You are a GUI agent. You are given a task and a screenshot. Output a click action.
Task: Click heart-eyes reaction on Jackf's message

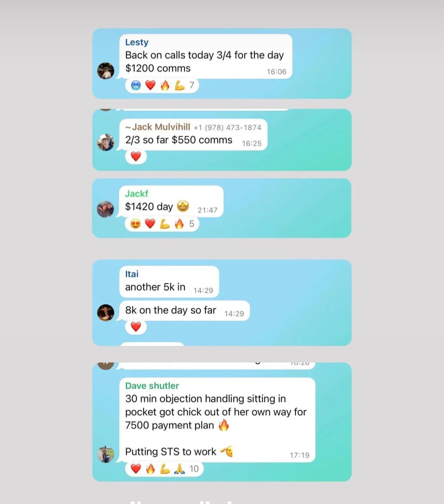(x=135, y=224)
